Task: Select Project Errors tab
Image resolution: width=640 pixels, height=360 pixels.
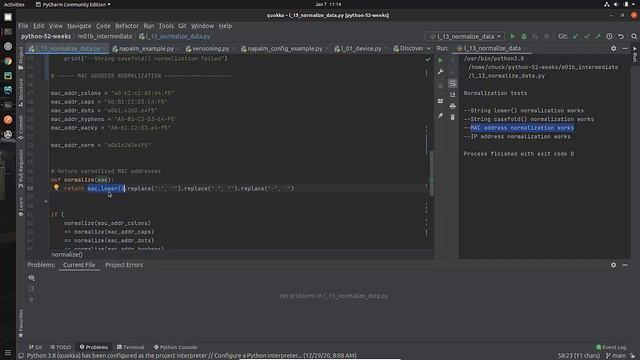Action: tap(124, 265)
